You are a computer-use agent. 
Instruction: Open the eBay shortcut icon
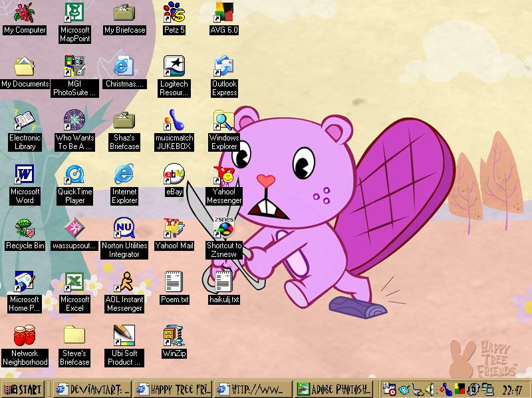[174, 174]
